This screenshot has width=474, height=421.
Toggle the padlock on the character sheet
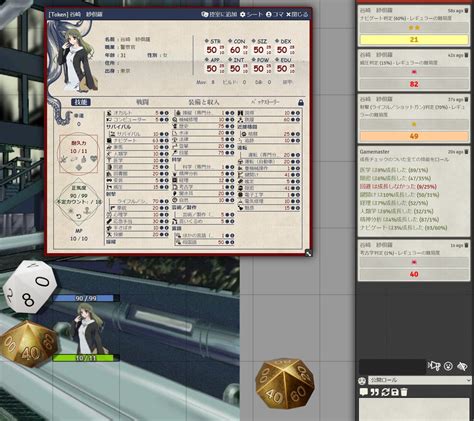tap(301, 102)
